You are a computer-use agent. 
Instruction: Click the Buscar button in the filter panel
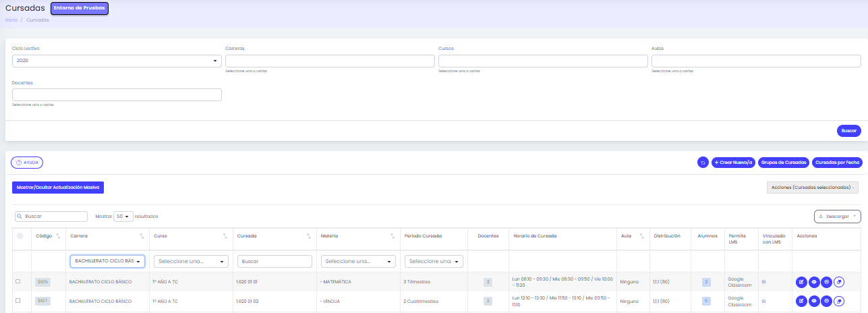848,131
